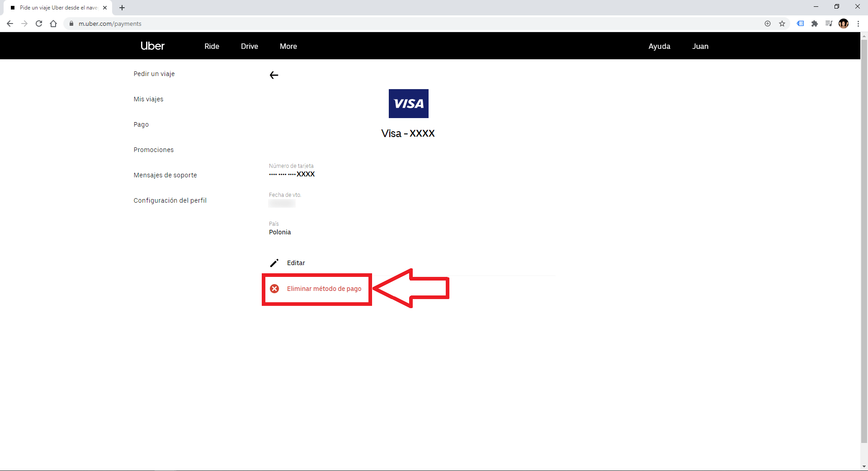Open Drive in the header menu
Image resolution: width=868 pixels, height=471 pixels.
point(250,46)
